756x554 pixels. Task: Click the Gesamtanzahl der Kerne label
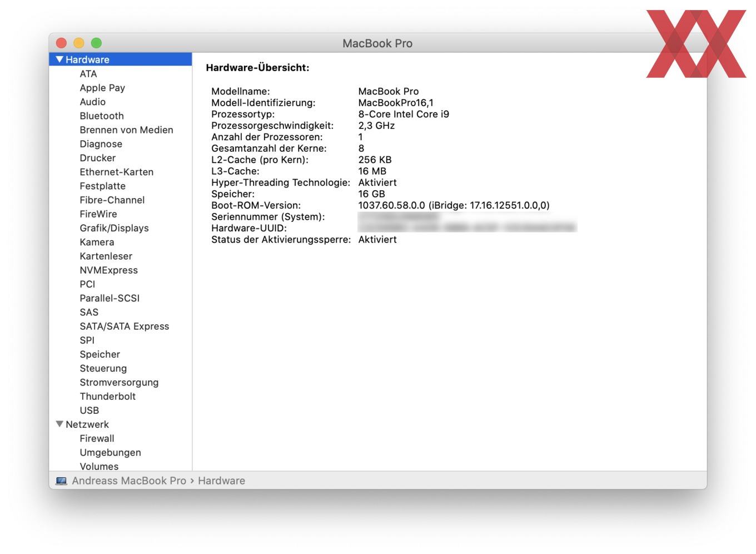[269, 148]
